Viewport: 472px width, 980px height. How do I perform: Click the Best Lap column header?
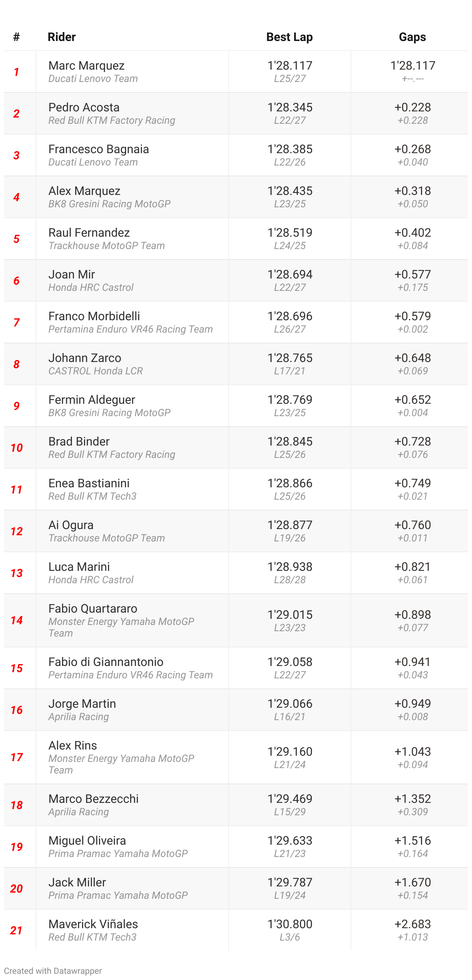pos(289,37)
